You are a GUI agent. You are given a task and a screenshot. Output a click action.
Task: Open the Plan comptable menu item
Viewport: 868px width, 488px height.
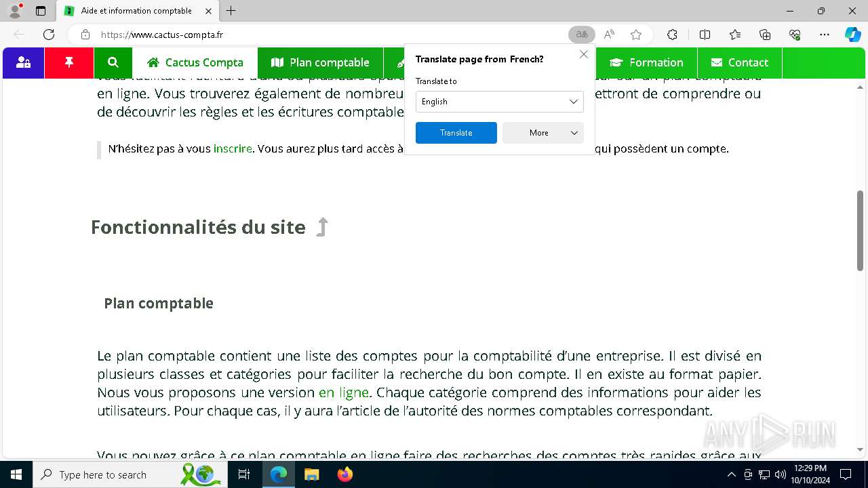tap(320, 62)
